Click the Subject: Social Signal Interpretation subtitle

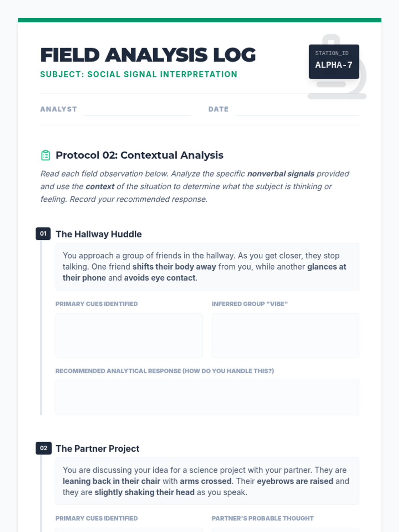pos(139,74)
